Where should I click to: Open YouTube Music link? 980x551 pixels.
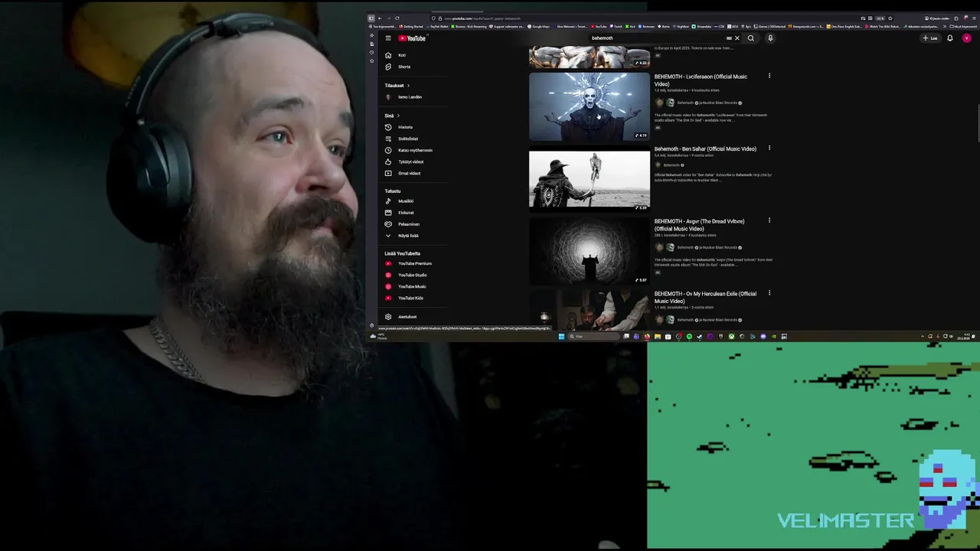pyautogui.click(x=413, y=286)
